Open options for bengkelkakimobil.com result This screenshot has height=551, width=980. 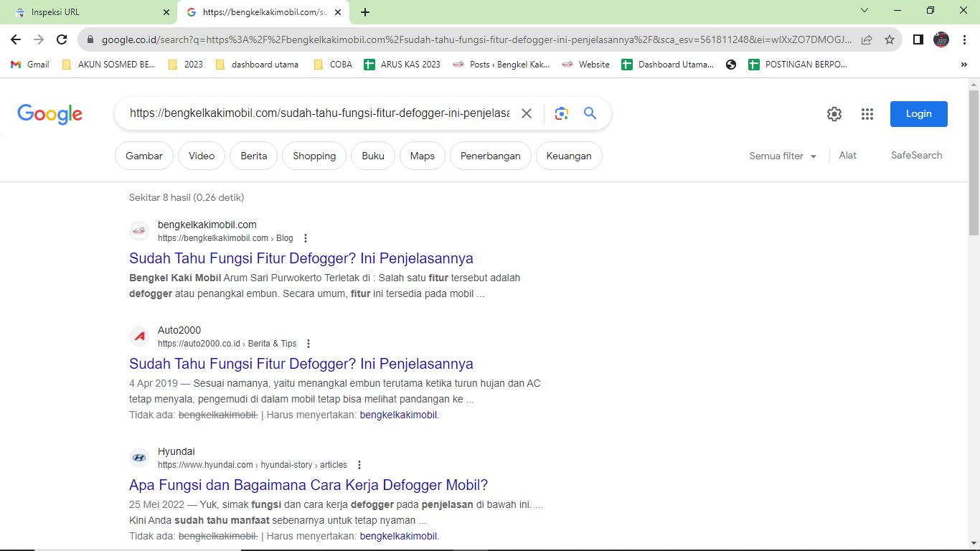click(x=306, y=238)
